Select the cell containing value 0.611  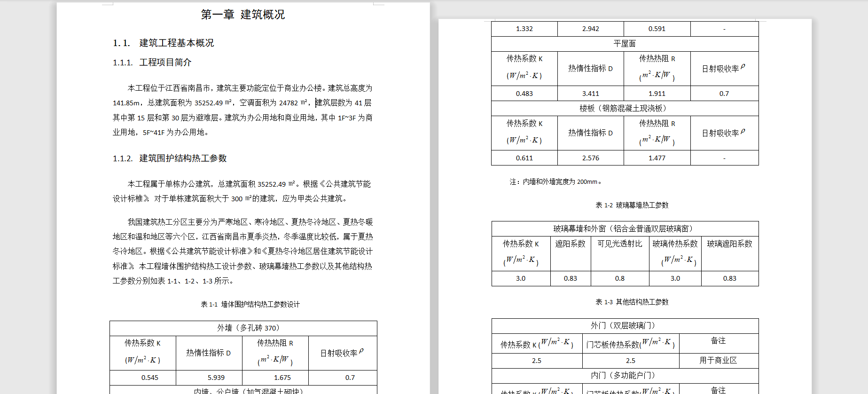point(524,158)
